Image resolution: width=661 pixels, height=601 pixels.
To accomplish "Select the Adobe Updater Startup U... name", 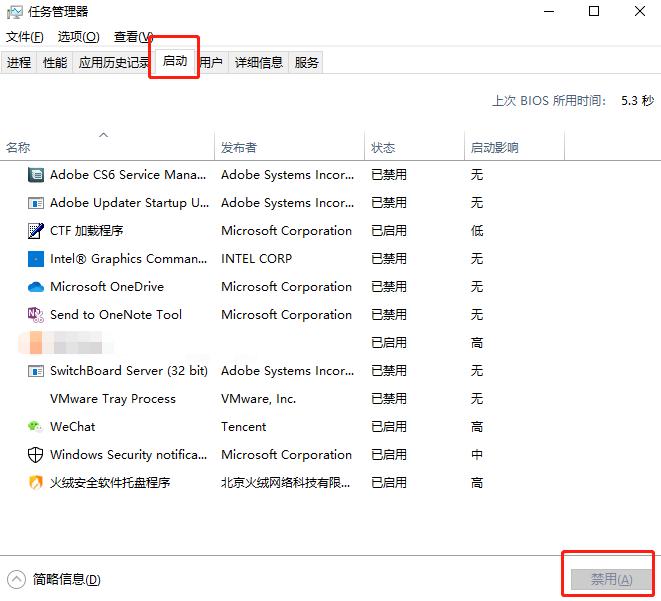I will point(129,203).
